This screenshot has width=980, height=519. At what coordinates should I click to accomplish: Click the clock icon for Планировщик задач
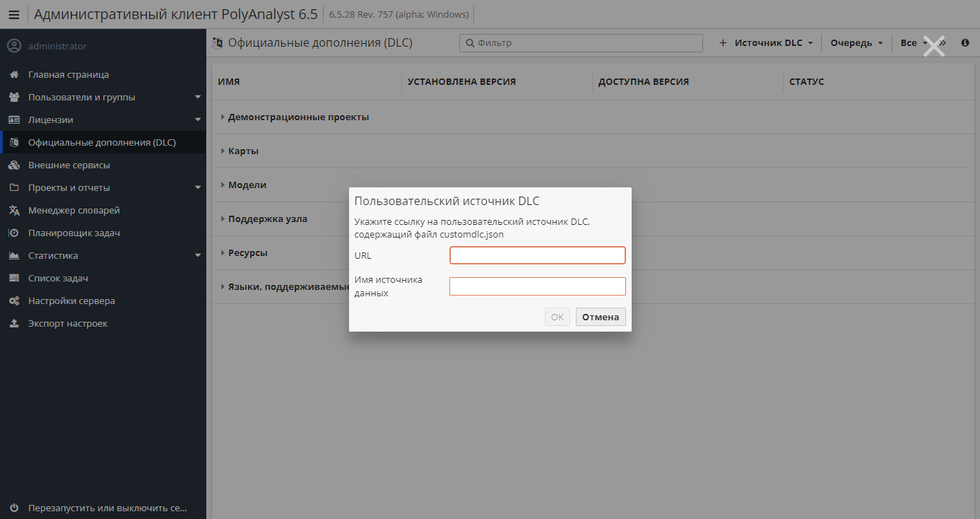(14, 233)
